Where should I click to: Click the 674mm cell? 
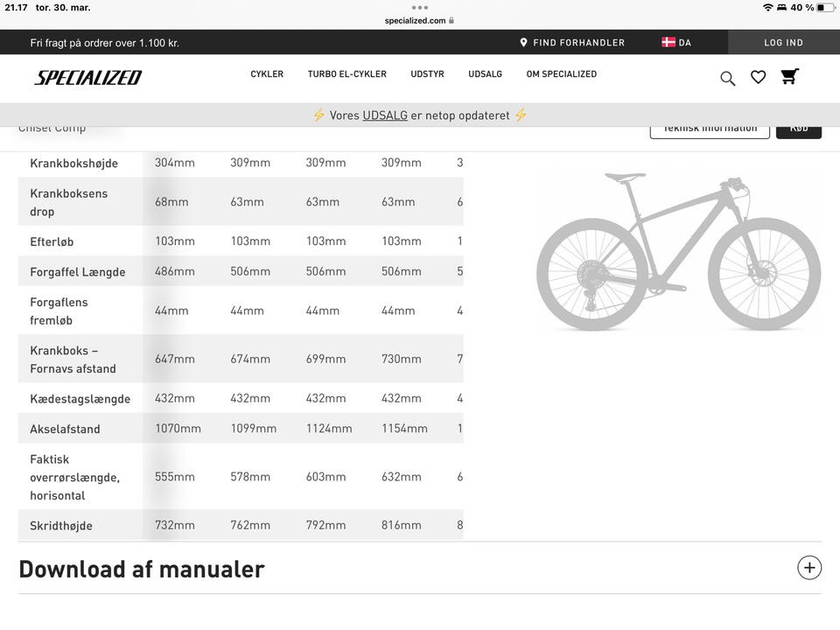pyautogui.click(x=250, y=359)
